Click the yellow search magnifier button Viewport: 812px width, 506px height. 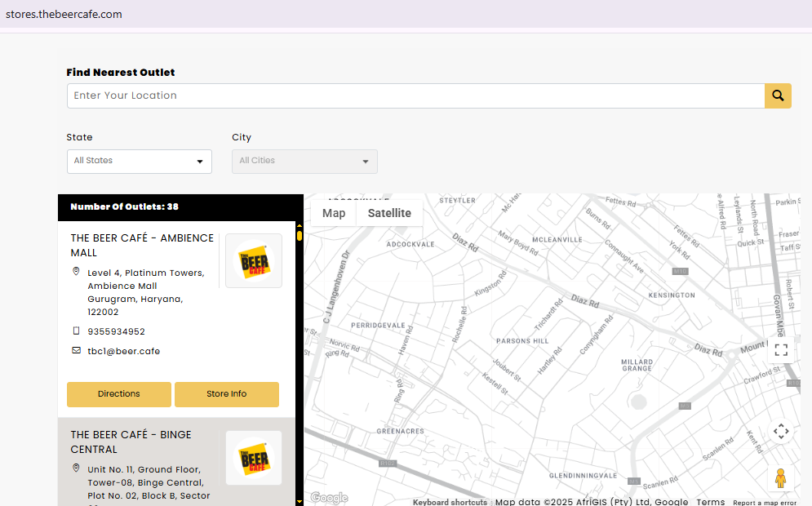778,95
